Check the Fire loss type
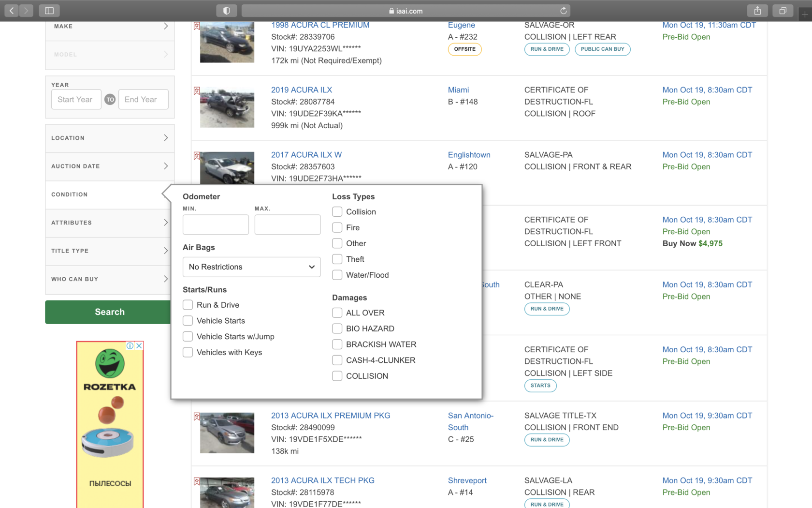This screenshot has width=812, height=508. click(x=337, y=227)
